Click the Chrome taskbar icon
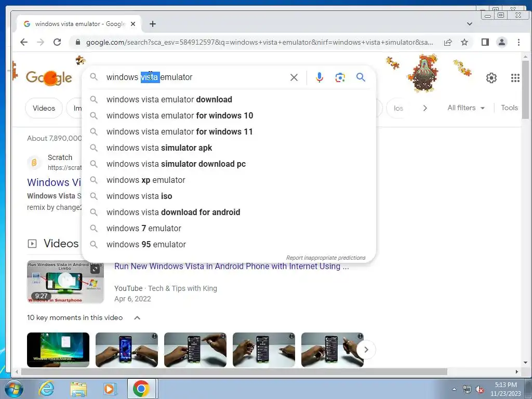This screenshot has width=532, height=399. pyautogui.click(x=141, y=389)
